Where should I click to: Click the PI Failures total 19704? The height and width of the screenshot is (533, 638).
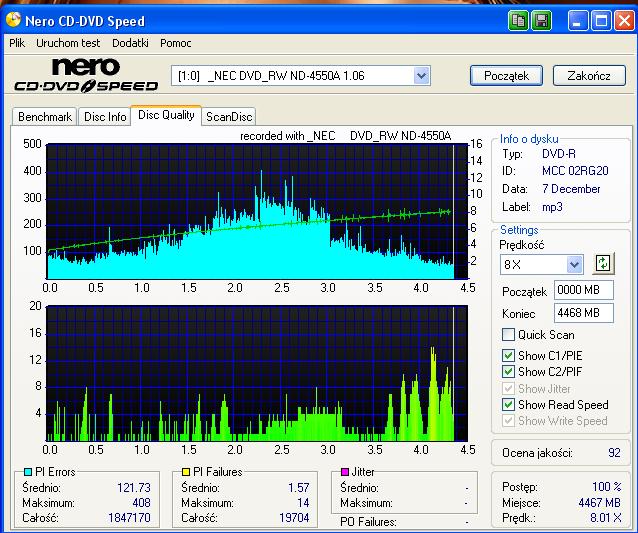(294, 518)
